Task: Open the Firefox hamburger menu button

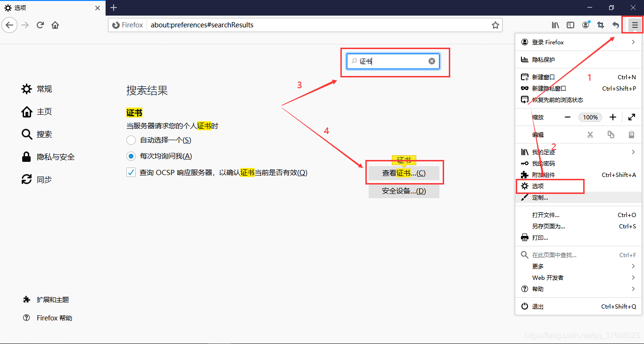Action: (x=635, y=25)
